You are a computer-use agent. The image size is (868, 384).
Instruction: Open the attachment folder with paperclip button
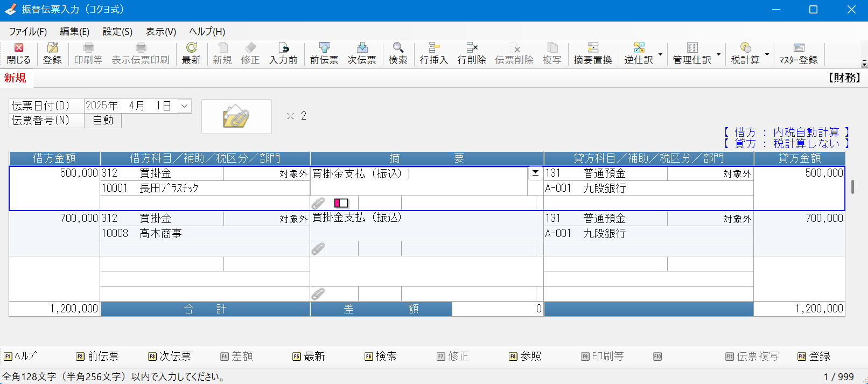[x=236, y=116]
